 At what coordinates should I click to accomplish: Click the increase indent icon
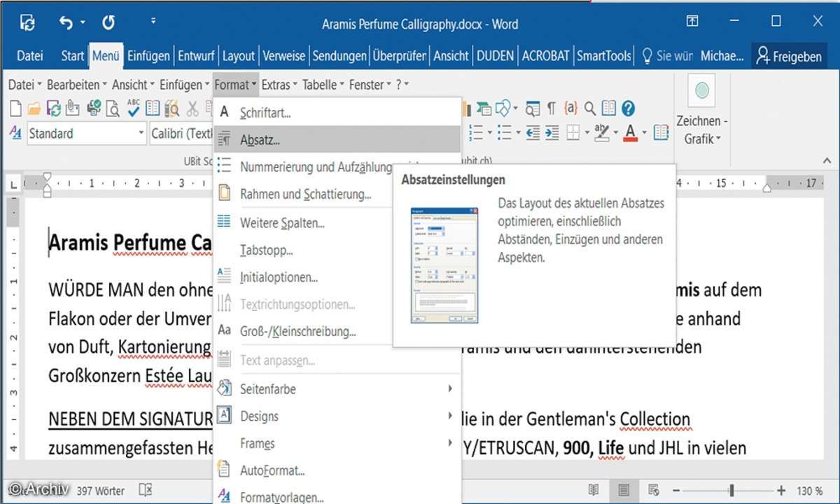tap(552, 132)
